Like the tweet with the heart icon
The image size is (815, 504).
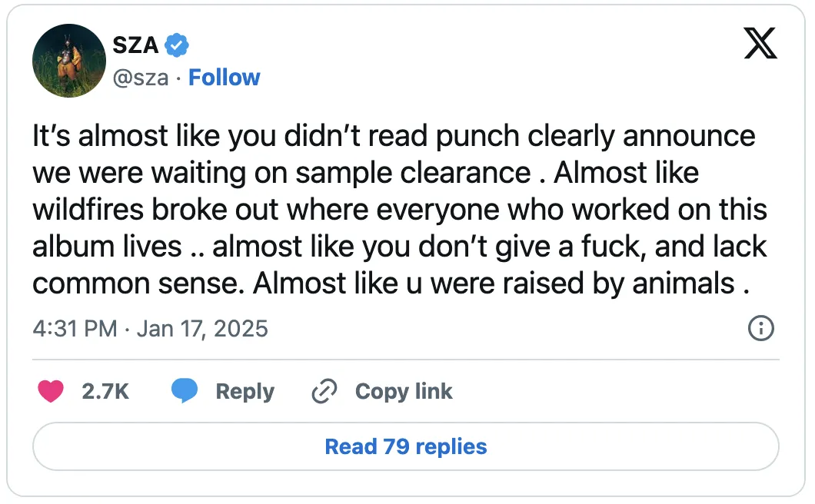click(x=51, y=391)
